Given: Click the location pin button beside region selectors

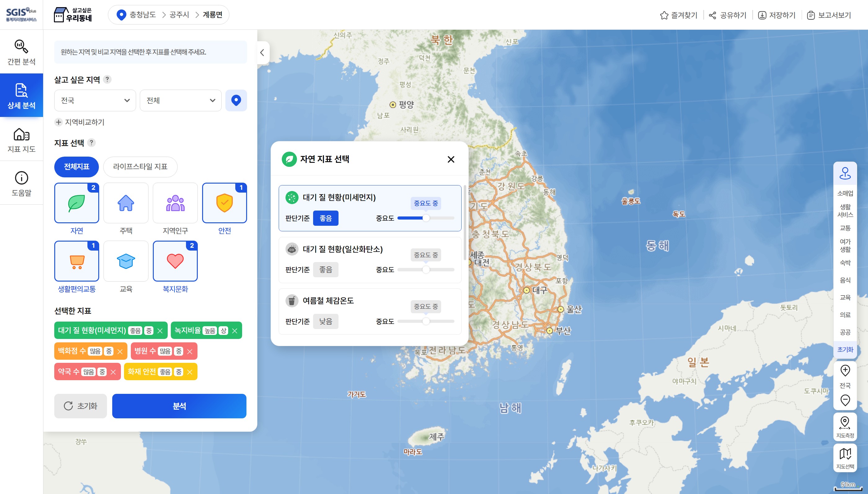Looking at the screenshot, I should click(x=236, y=100).
